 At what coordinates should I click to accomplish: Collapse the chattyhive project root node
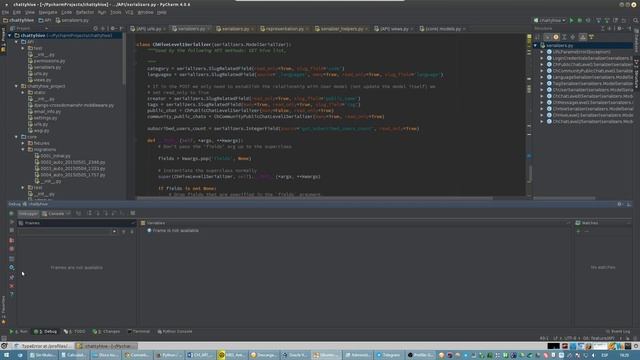coord(10,36)
